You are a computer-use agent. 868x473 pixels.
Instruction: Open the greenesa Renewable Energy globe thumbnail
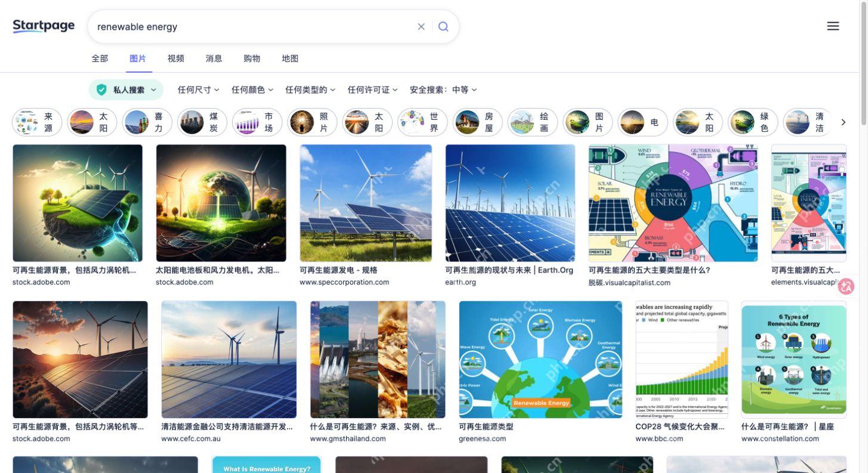pyautogui.click(x=540, y=359)
